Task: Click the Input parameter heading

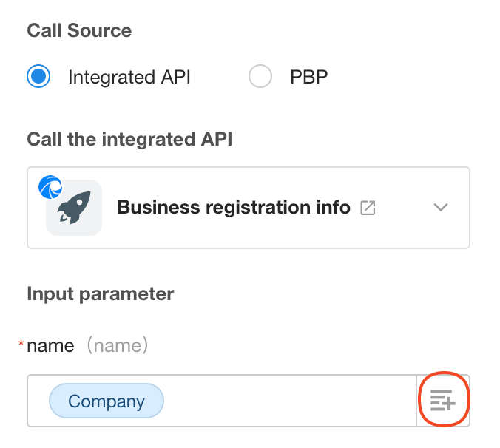Action: [x=101, y=293]
